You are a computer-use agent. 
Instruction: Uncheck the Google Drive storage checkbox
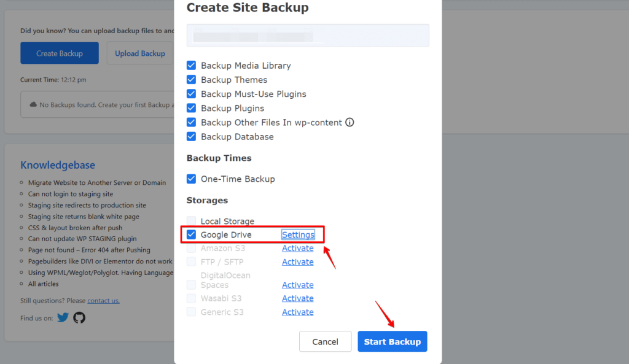(x=192, y=234)
